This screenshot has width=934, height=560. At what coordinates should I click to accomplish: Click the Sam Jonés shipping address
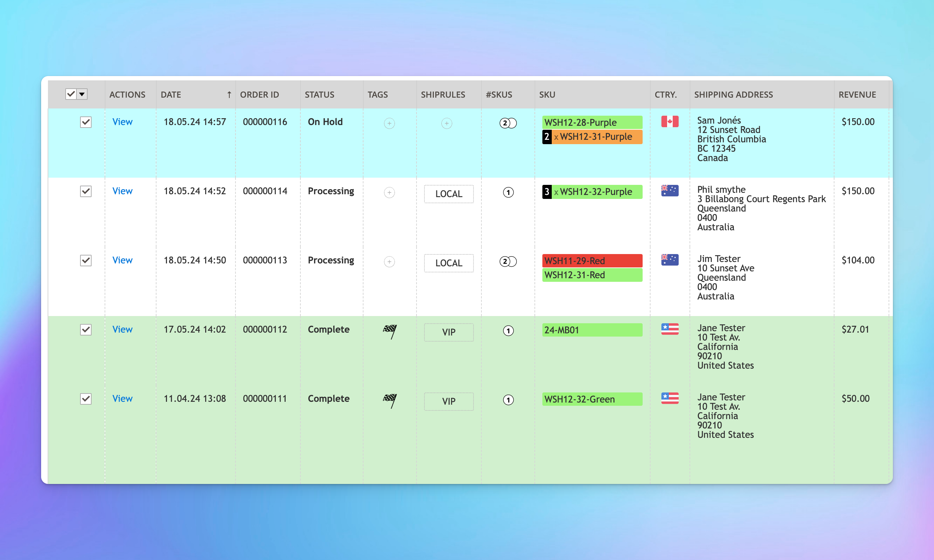click(x=731, y=139)
